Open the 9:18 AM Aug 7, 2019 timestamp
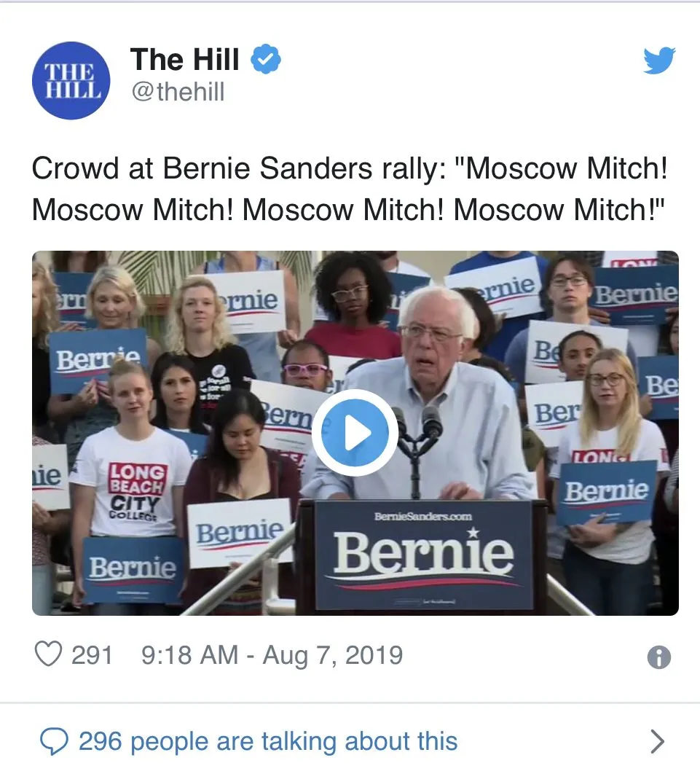The image size is (700, 771). (272, 655)
